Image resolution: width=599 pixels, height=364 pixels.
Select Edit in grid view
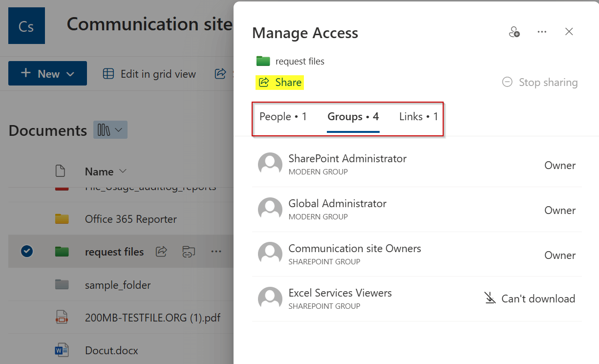149,73
